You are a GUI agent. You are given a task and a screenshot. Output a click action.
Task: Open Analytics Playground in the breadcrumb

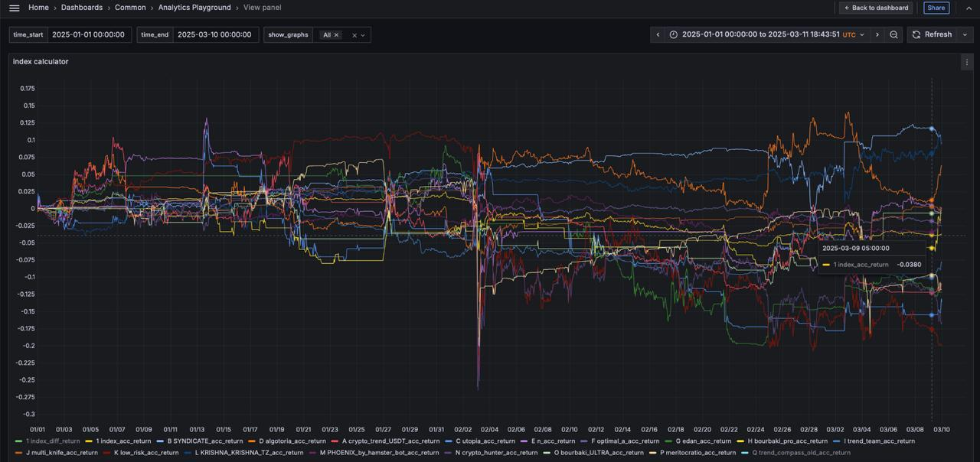point(194,8)
